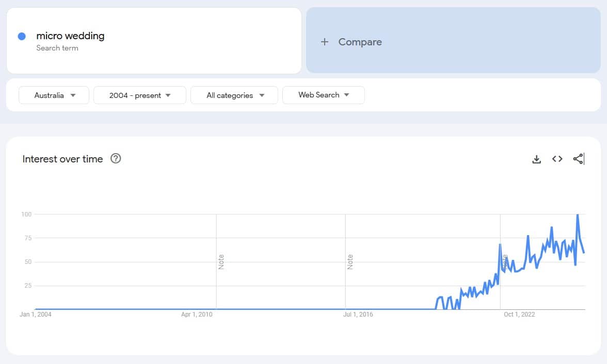Select the micro wedding search term card

pyautogui.click(x=153, y=41)
